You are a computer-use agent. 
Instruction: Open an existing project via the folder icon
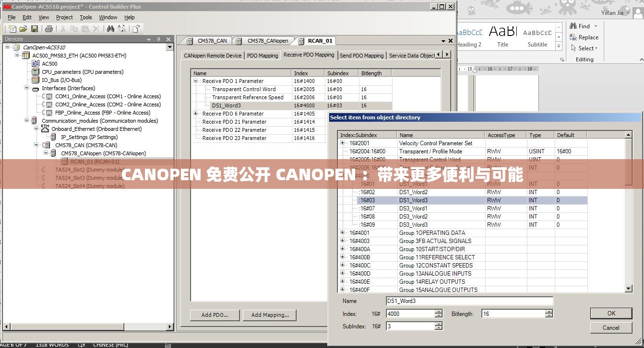[x=23, y=29]
